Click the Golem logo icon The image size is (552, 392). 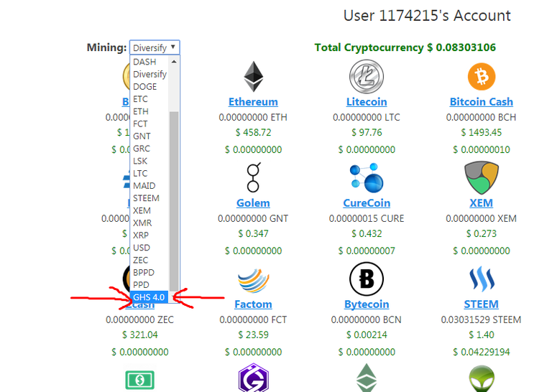point(254,177)
